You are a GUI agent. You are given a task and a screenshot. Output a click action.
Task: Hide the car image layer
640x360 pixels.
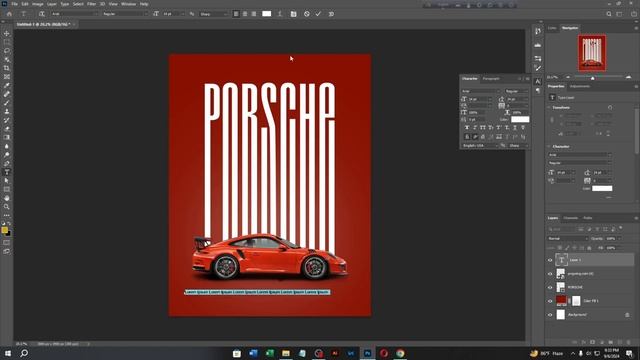[550, 273]
